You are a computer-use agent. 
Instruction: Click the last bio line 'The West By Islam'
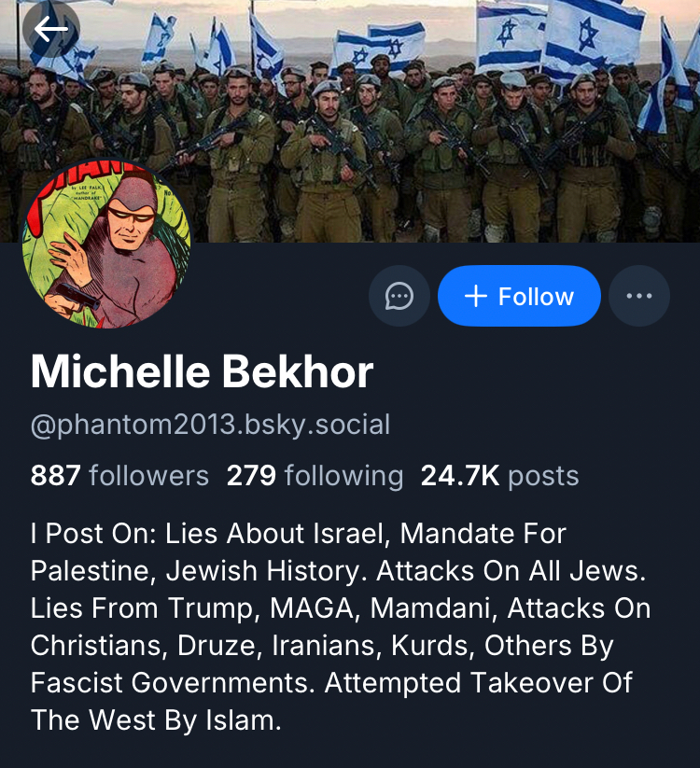point(156,720)
